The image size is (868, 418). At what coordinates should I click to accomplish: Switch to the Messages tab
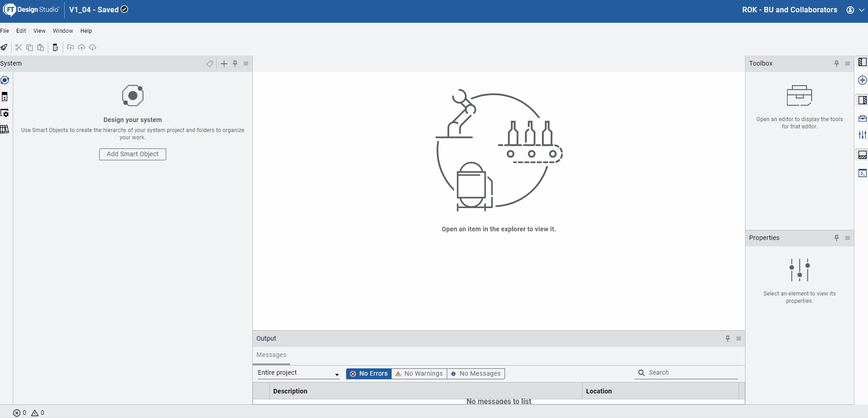pos(271,355)
